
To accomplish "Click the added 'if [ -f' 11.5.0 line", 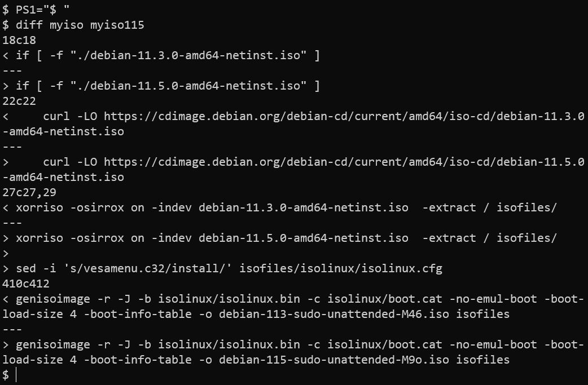I will pyautogui.click(x=161, y=86).
